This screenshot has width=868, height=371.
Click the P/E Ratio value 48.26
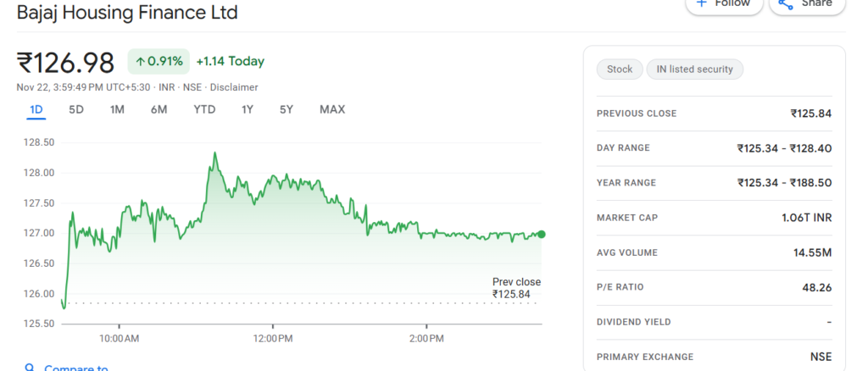[x=817, y=287]
